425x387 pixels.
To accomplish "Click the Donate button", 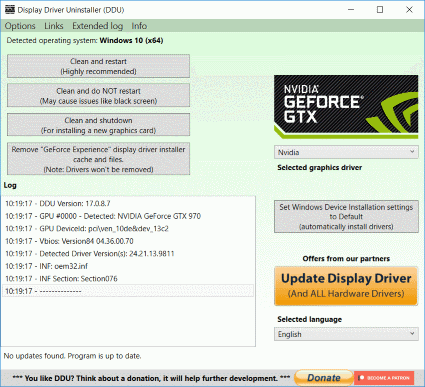I will [x=324, y=378].
